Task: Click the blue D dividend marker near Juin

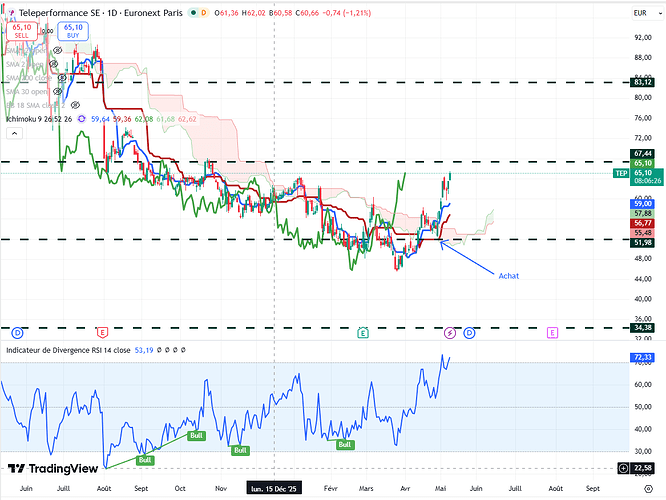Action: [17, 333]
